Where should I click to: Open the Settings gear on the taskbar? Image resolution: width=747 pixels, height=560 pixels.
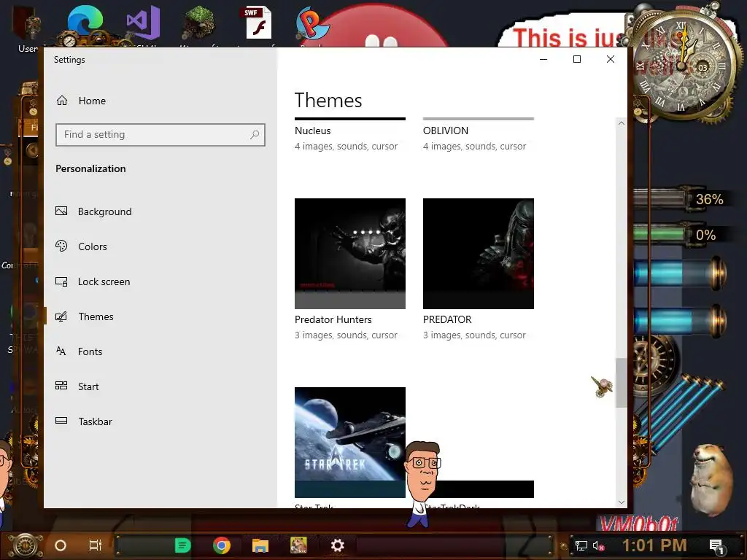point(337,545)
